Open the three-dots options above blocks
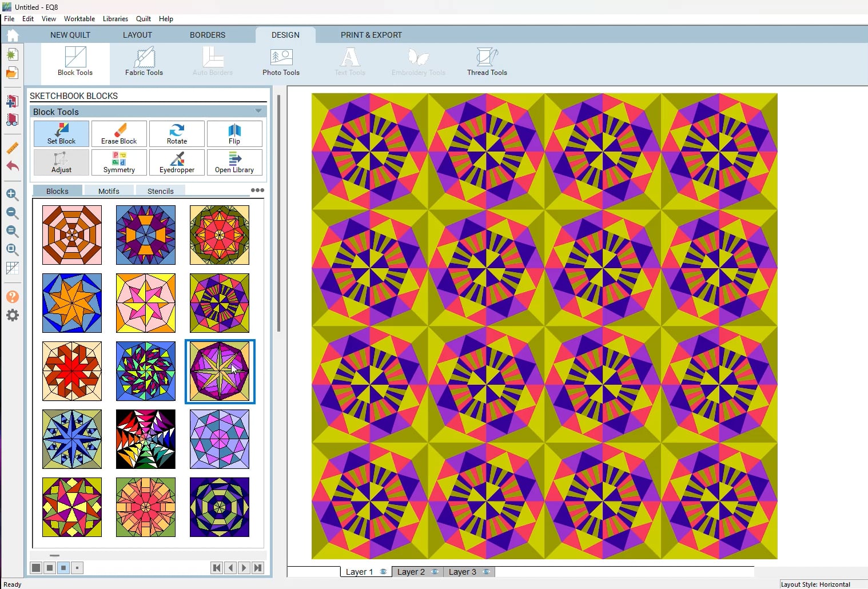868x589 pixels. pos(257,190)
